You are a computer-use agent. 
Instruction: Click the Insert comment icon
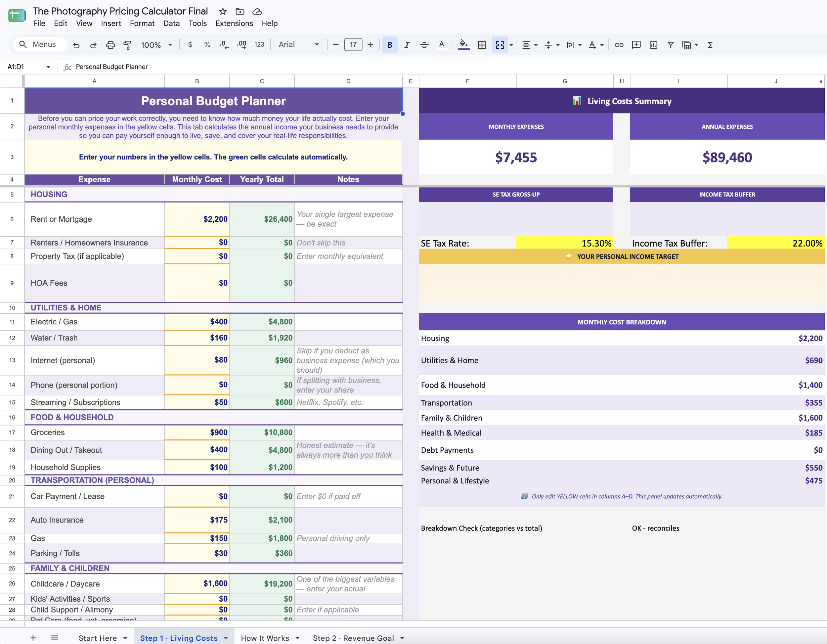[636, 45]
